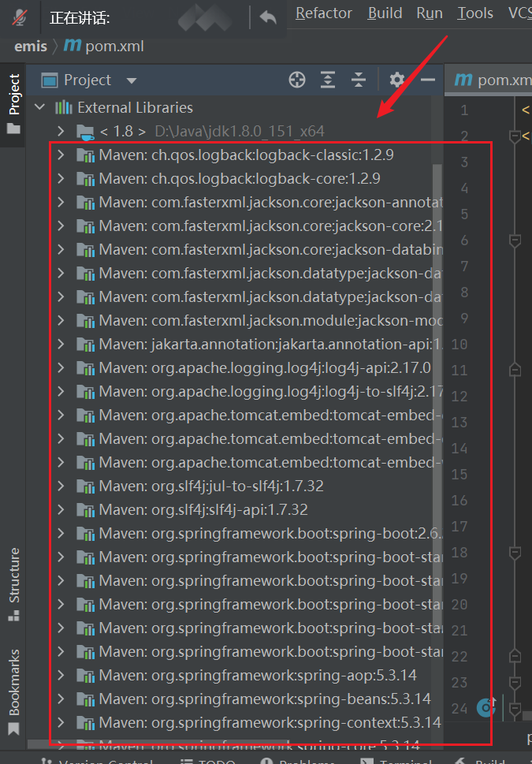Image resolution: width=532 pixels, height=764 pixels.
Task: Expand the jul-to-slf4j:1.7.32 library
Action: click(x=61, y=486)
